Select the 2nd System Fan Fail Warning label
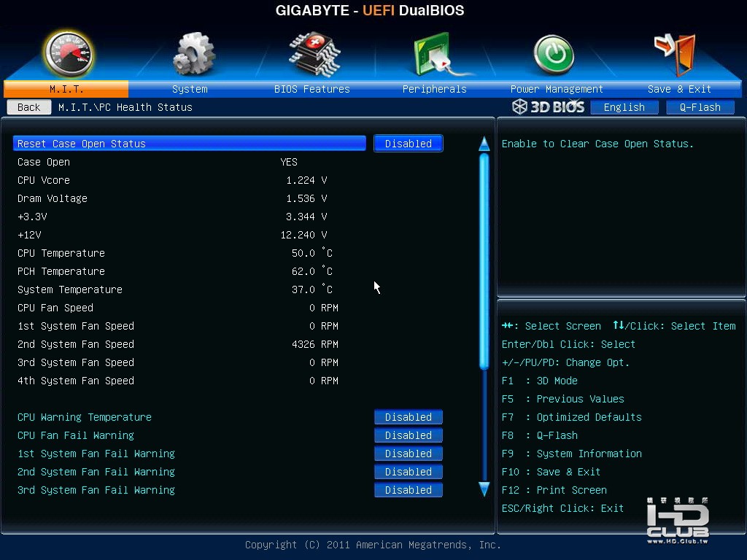 tap(96, 472)
